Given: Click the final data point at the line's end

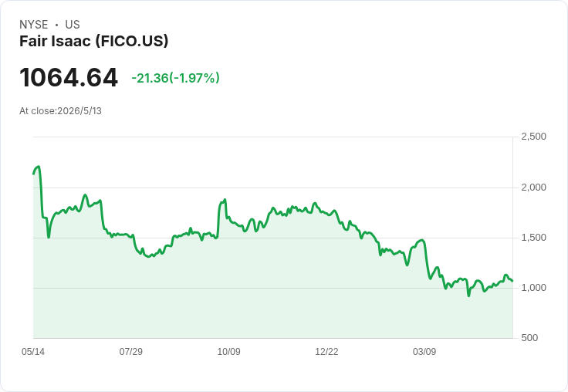Looking at the screenshot, I should click(x=512, y=281).
